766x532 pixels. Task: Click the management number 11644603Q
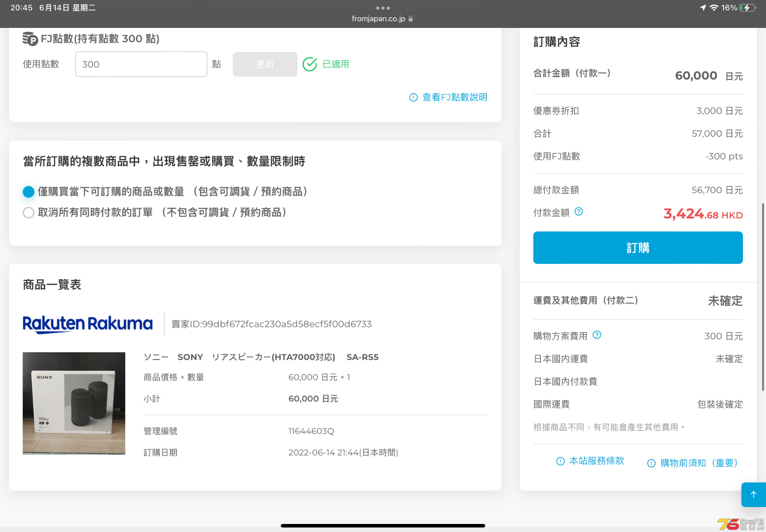(x=311, y=431)
